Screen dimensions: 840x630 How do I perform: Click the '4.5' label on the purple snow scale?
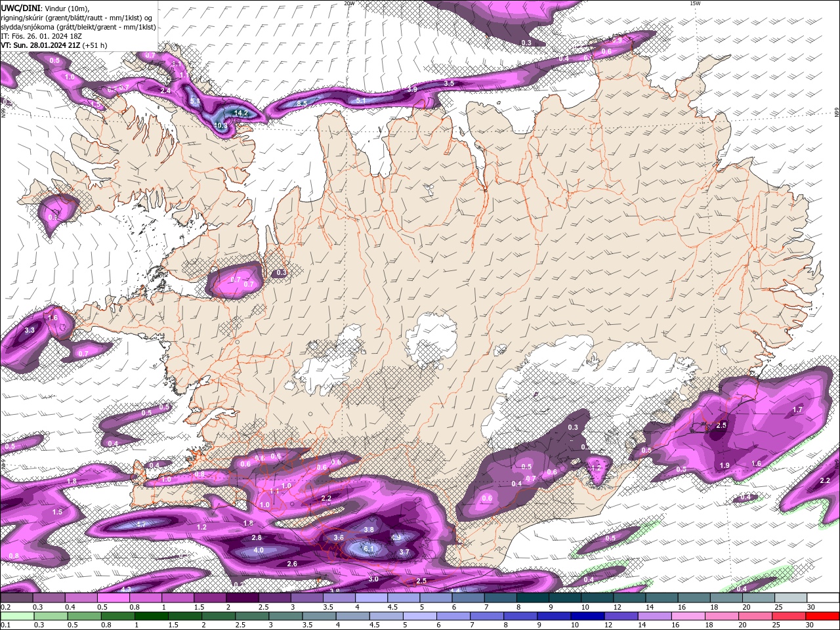click(392, 607)
